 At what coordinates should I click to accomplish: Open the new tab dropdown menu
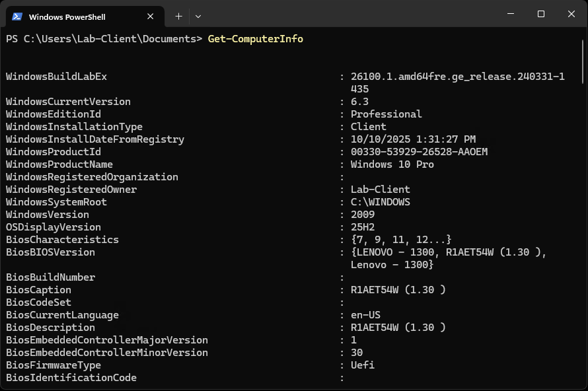click(x=198, y=16)
